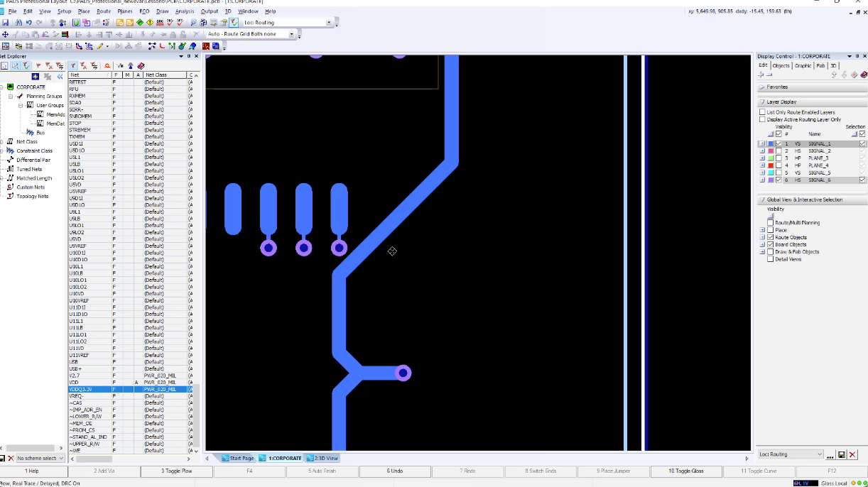Open the Net Explorer help book icon
The height and width of the screenshot is (487, 868).
pos(141,66)
